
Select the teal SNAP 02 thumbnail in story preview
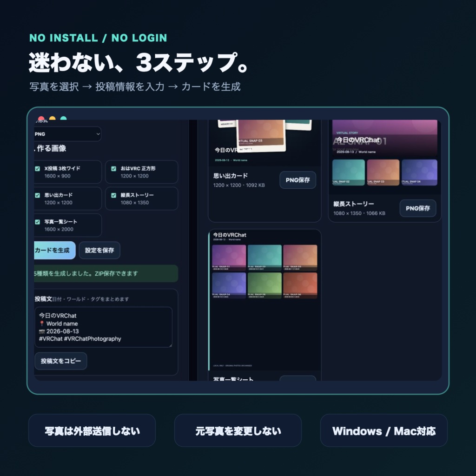(349, 172)
